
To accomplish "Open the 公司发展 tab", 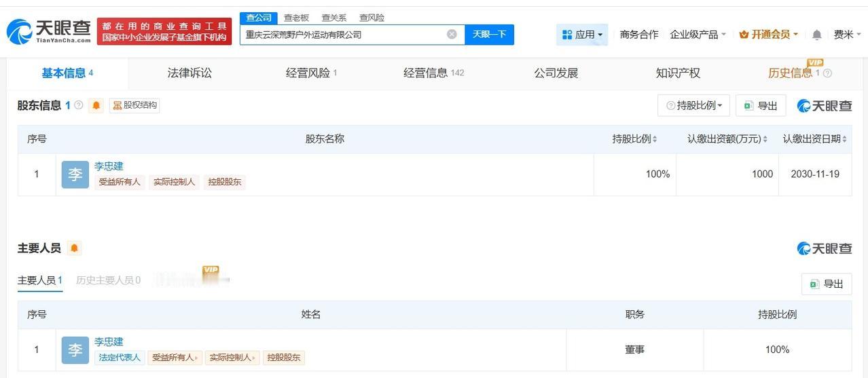I will (x=556, y=73).
